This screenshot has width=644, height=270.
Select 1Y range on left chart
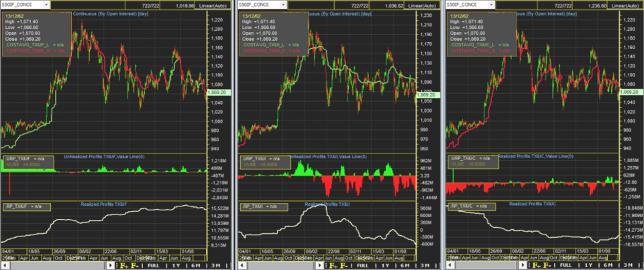click(176, 266)
